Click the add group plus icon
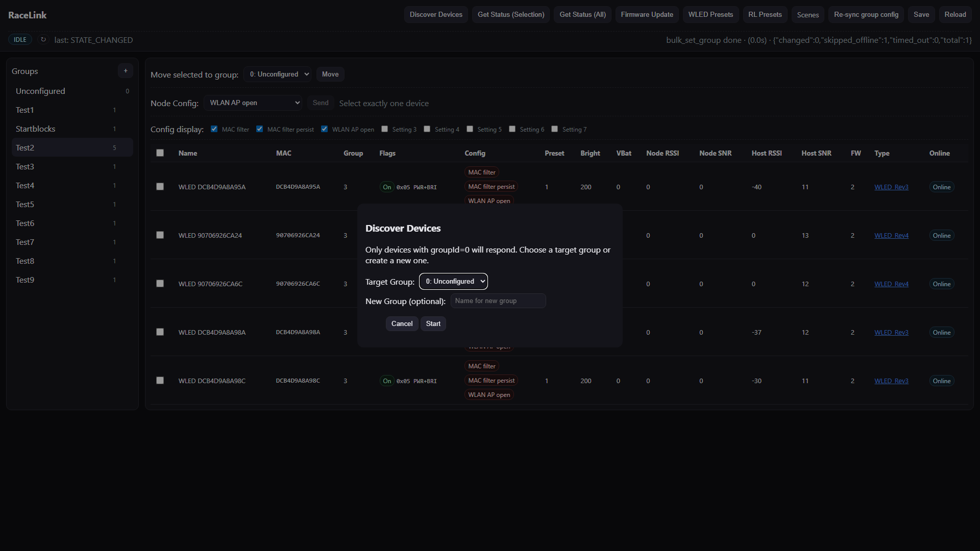 coord(126,71)
